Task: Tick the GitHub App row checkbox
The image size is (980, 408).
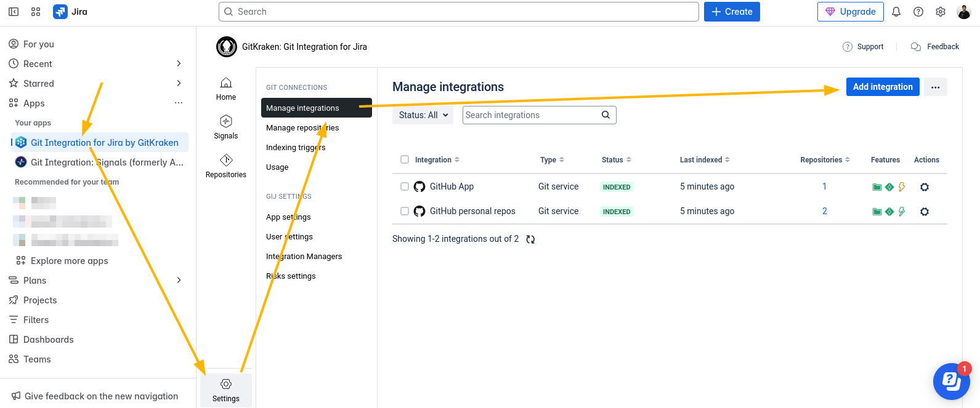Action: tap(405, 186)
